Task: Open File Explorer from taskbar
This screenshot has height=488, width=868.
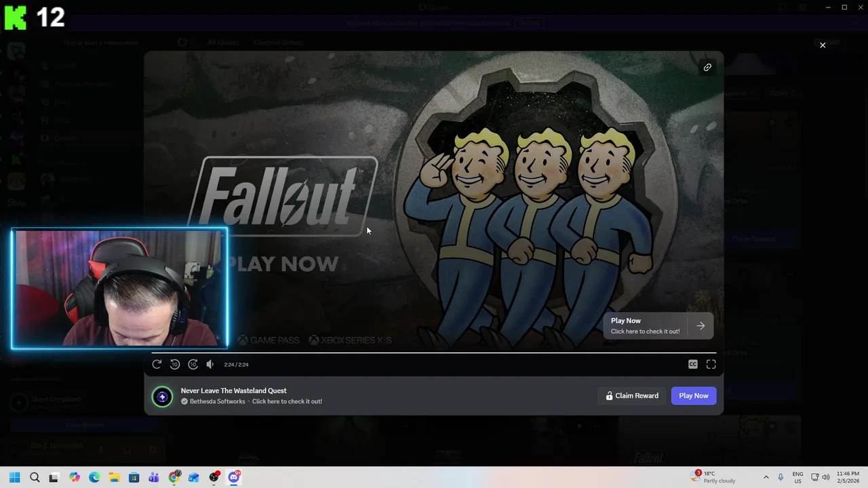Action: click(114, 477)
